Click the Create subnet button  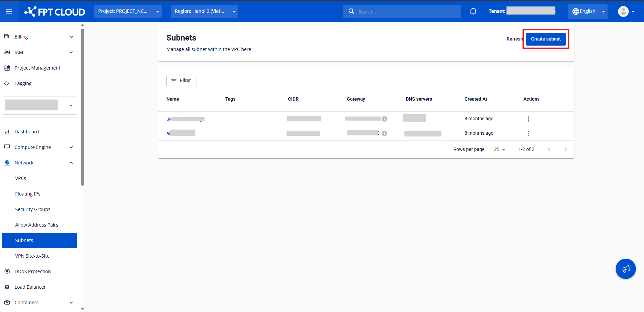[545, 39]
